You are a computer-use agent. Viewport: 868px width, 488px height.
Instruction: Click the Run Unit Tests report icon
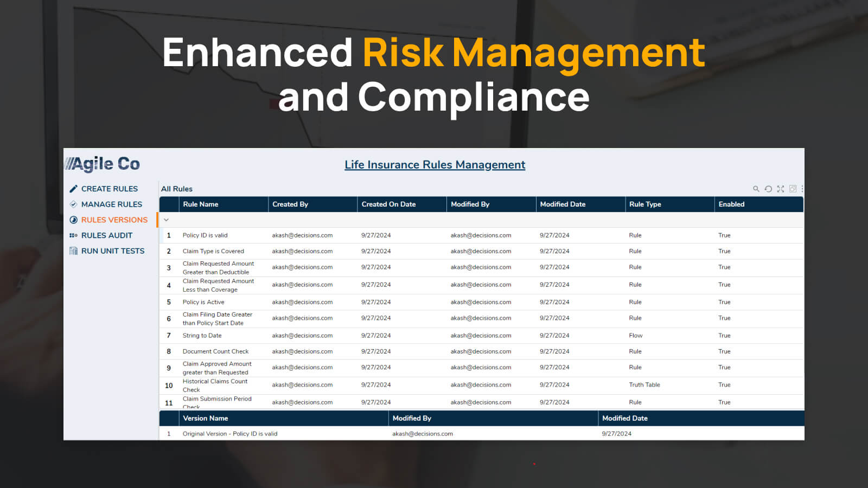(73, 251)
